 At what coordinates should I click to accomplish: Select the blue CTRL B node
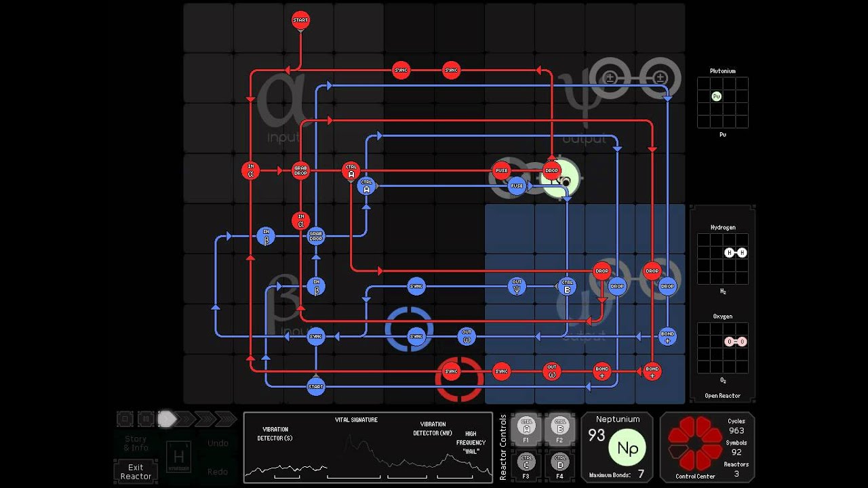pos(567,286)
